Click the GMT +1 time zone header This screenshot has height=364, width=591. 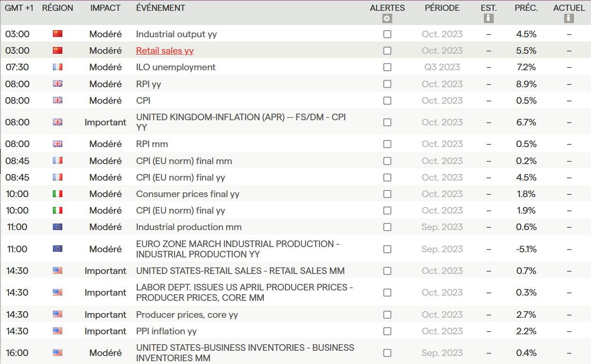click(x=19, y=8)
